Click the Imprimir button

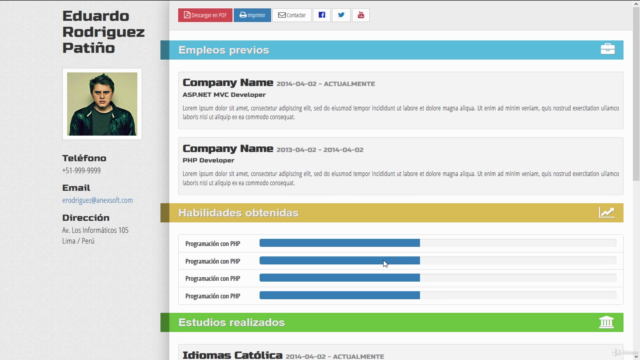tap(252, 15)
